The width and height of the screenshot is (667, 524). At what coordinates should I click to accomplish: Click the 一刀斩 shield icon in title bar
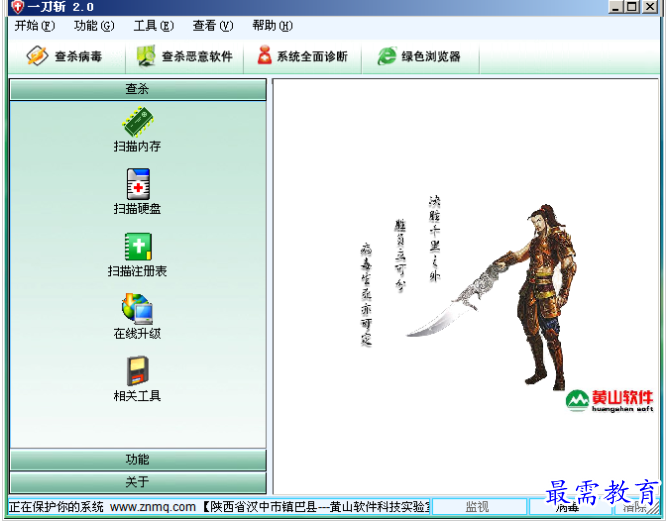pos(17,7)
